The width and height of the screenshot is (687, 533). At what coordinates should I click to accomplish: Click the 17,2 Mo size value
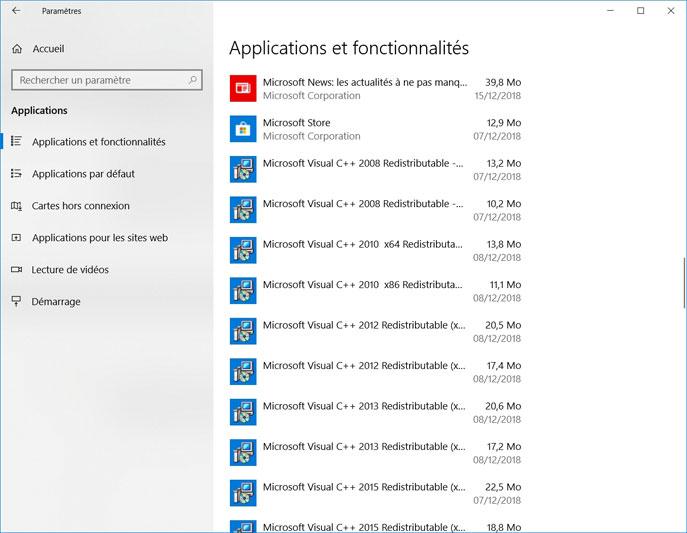(x=504, y=447)
